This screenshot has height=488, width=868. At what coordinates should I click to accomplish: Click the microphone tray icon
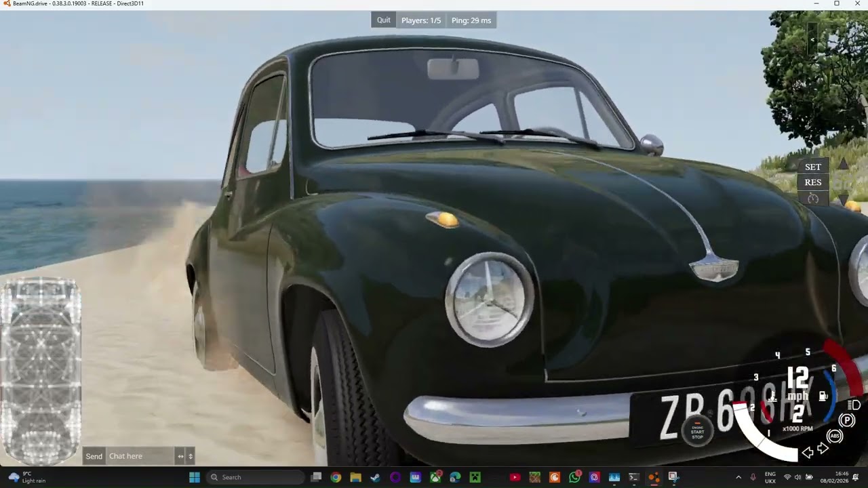click(753, 477)
